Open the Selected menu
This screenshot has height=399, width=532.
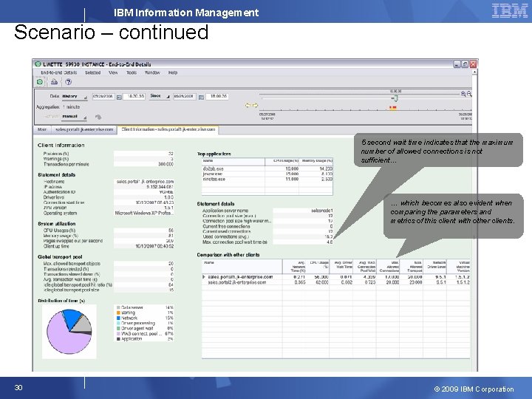[92, 72]
